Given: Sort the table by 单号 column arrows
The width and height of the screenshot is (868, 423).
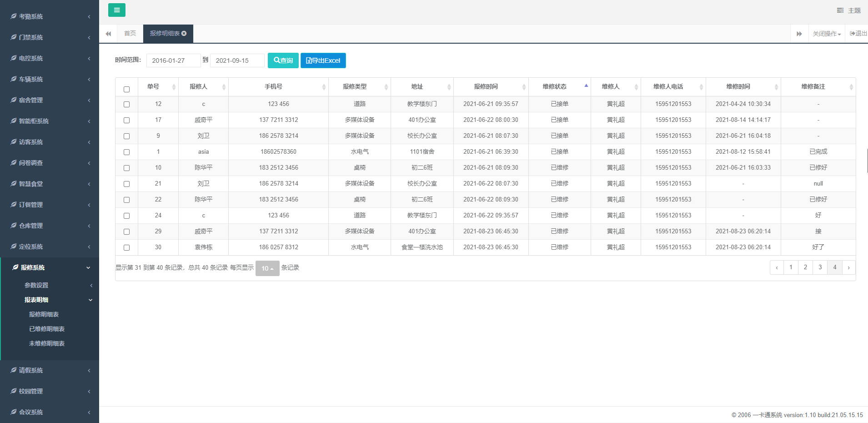Looking at the screenshot, I should pos(174,87).
